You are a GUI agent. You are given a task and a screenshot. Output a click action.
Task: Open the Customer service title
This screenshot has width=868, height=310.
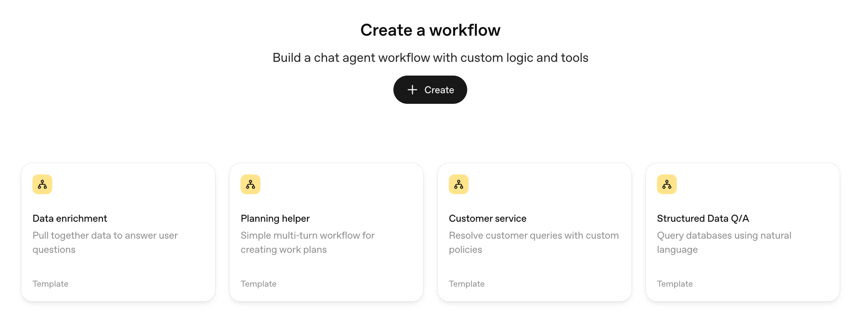(487, 218)
